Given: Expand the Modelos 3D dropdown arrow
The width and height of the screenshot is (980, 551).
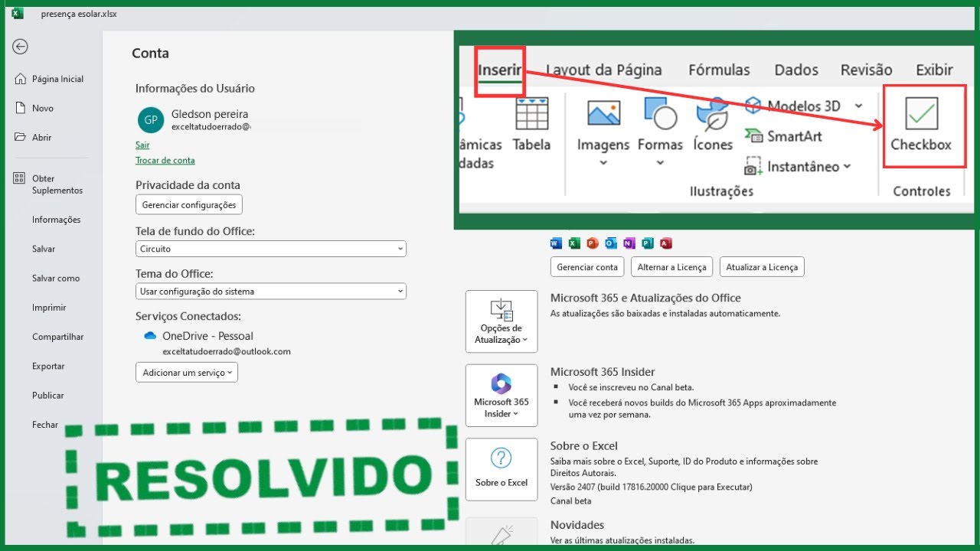Looking at the screenshot, I should pyautogui.click(x=858, y=106).
